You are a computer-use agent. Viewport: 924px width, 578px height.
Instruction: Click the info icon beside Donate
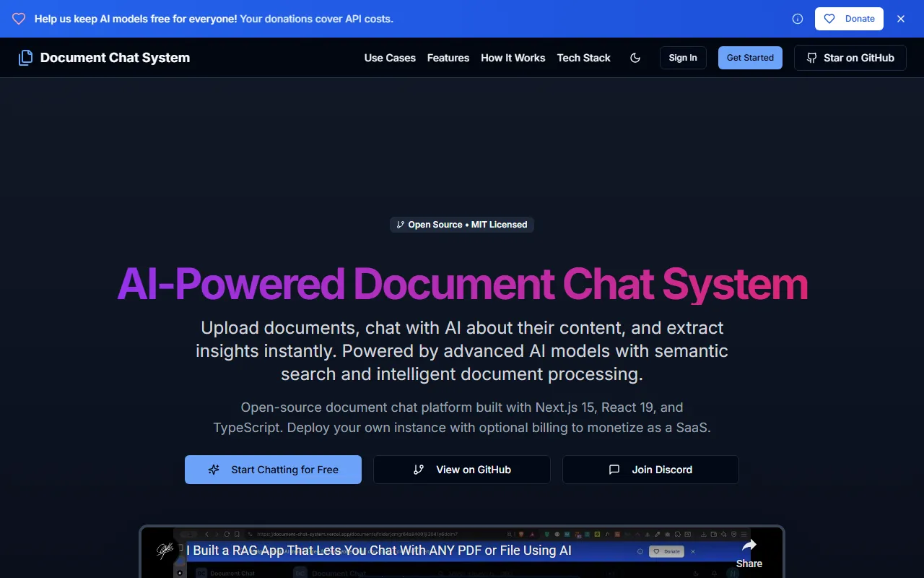[x=798, y=19]
